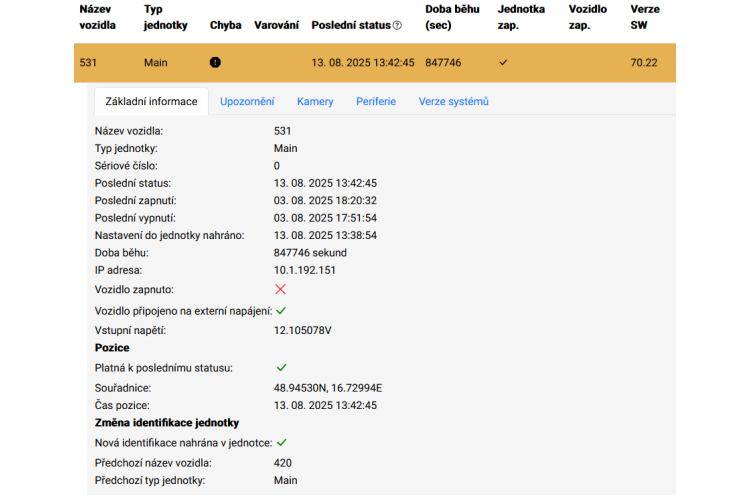
Task: Click Nastavení nahráno value 13. 08. 2025 13:38:54
Action: 325,235
